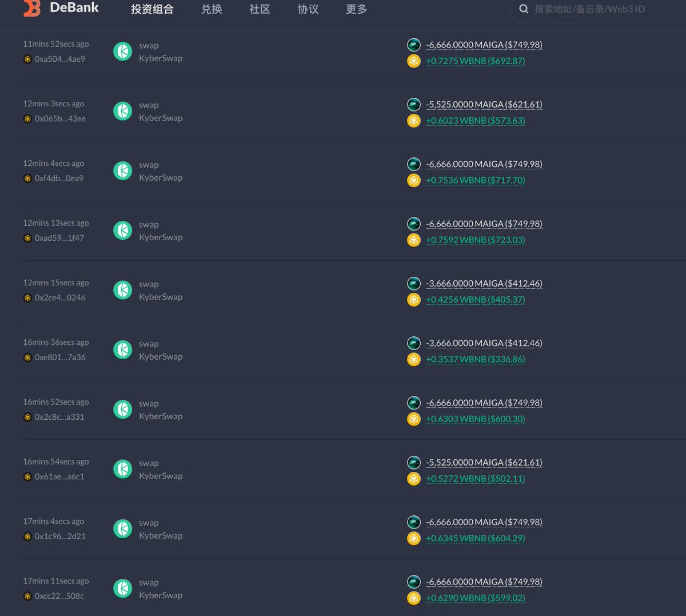Click MAIGA token icon beside $573.63 swap
Screen dimensions: 686x616
pos(414,104)
